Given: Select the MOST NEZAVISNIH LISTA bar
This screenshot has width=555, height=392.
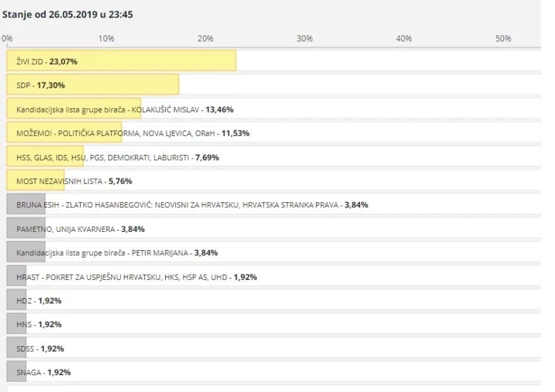Looking at the screenshot, I should 35,181.
